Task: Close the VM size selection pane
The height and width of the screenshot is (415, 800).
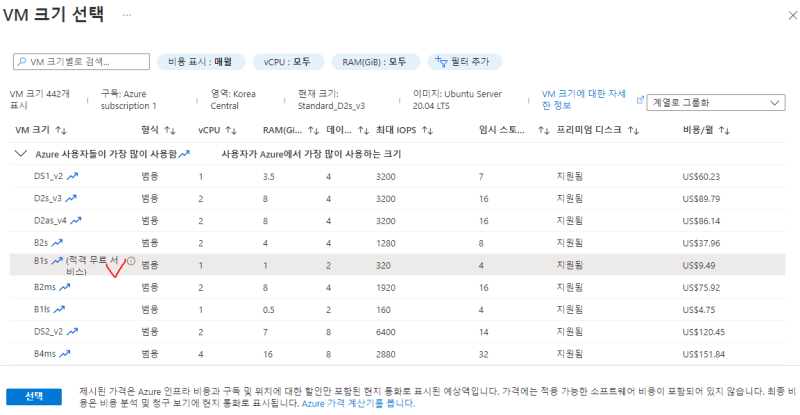Action: point(792,16)
